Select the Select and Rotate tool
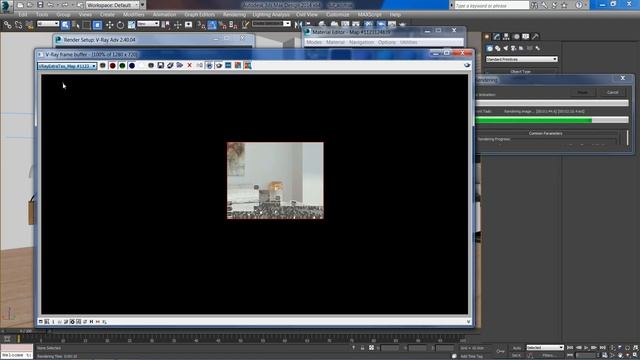Screen dimensions: 640x360 (x=120, y=25)
